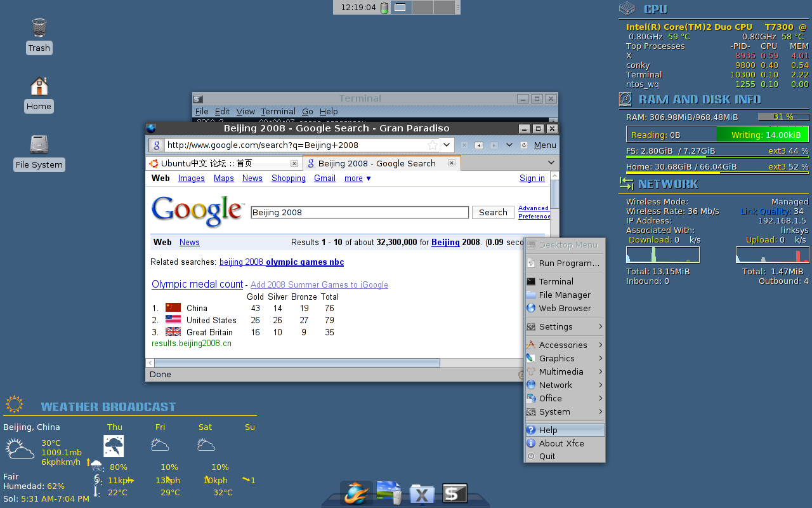This screenshot has width=812, height=508.
Task: Switch to the Ubuntu中文 论坛 tab
Action: coord(224,163)
